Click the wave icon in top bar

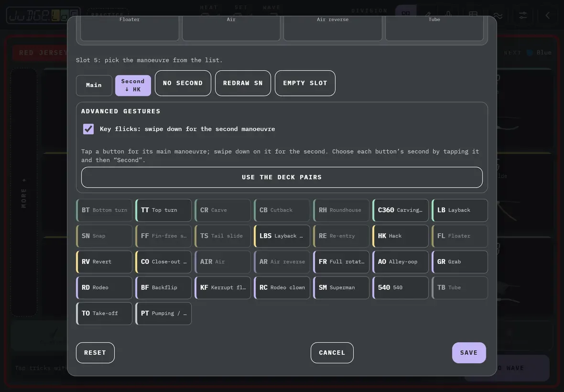point(498,15)
